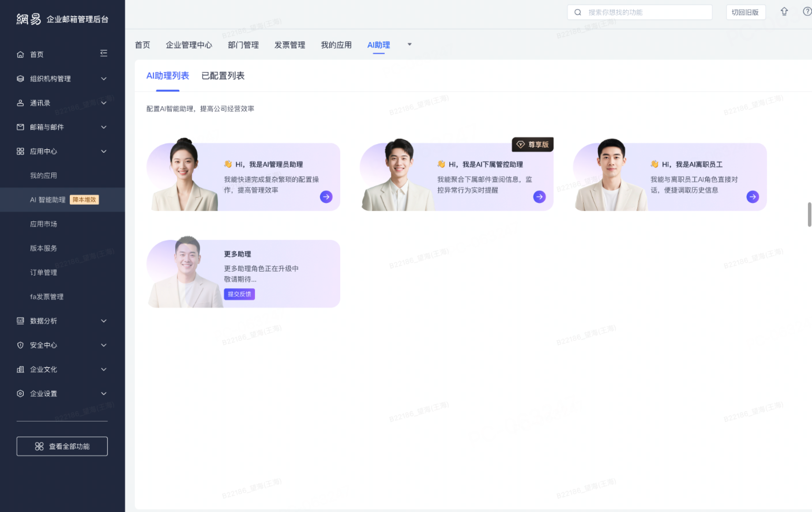812x512 pixels.
Task: Click the upload arrow icon in top bar
Action: [x=784, y=12]
